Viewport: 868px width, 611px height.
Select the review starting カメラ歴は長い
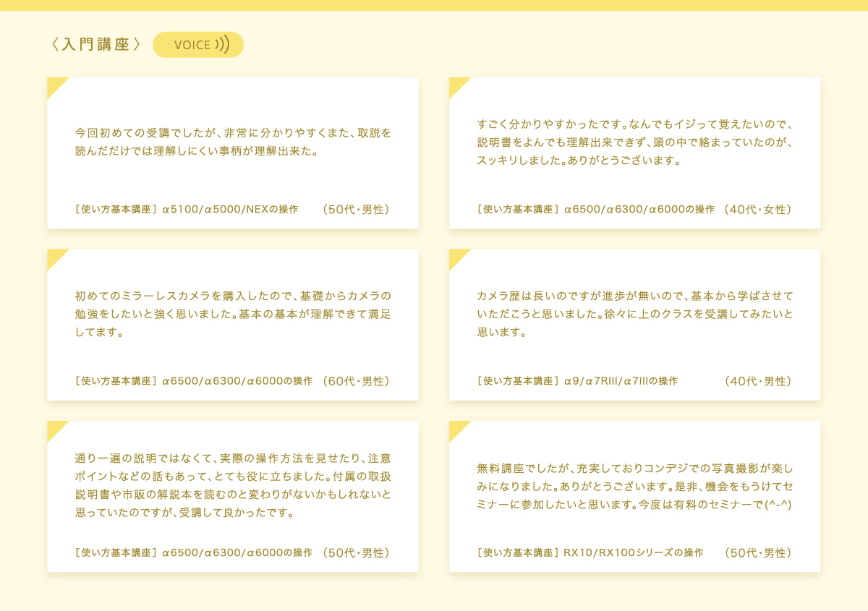[x=635, y=315]
